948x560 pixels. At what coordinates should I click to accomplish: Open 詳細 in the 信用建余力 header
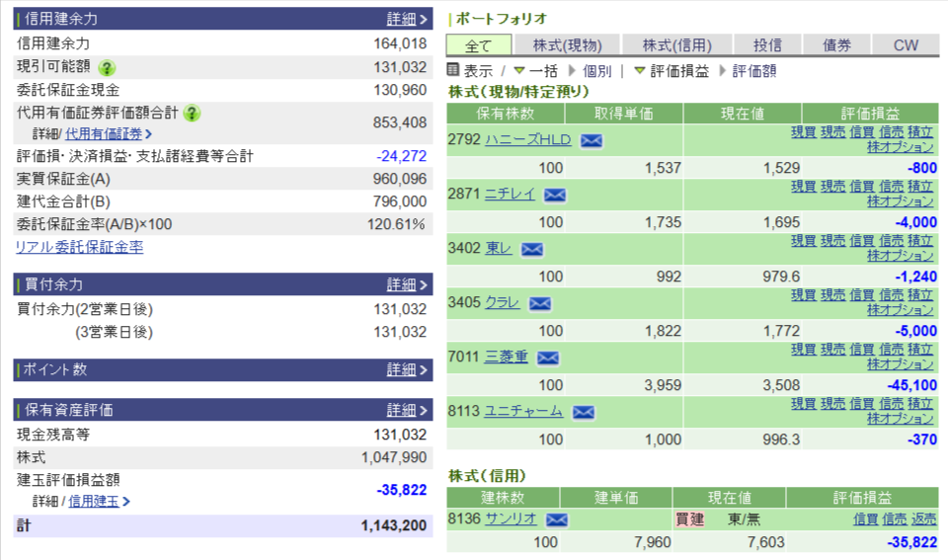point(402,19)
